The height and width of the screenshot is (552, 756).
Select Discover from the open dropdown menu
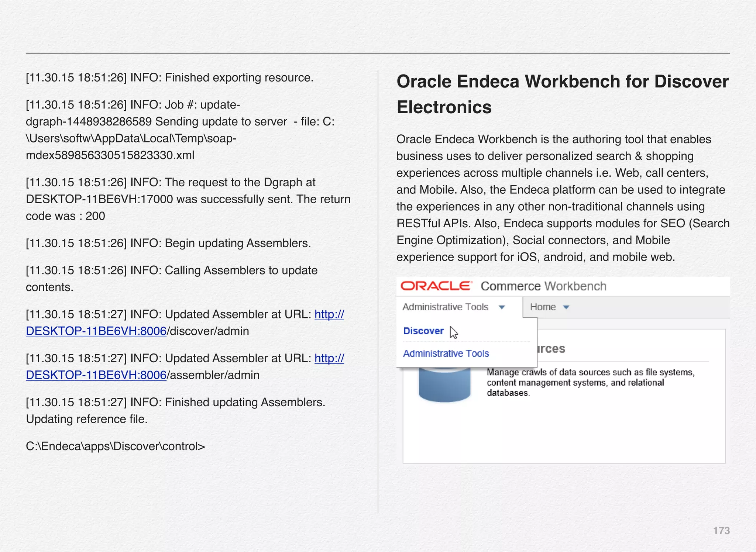coord(423,331)
